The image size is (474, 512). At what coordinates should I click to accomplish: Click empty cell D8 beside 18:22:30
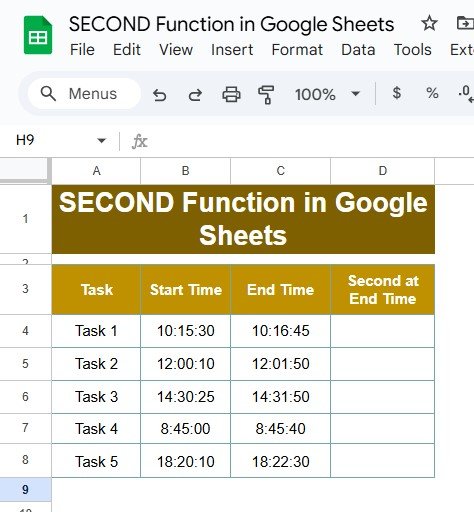[383, 460]
